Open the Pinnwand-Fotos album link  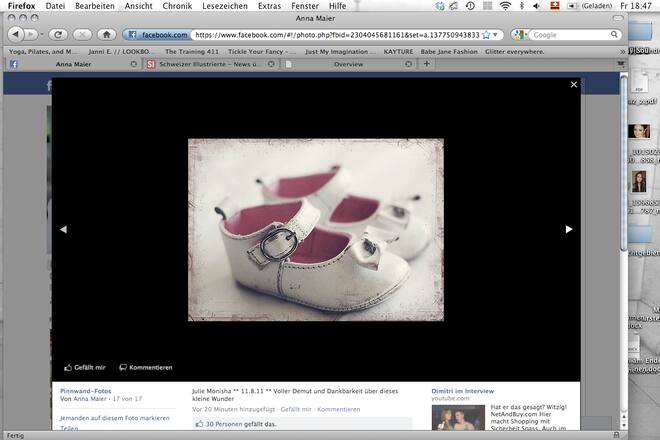[x=86, y=391]
